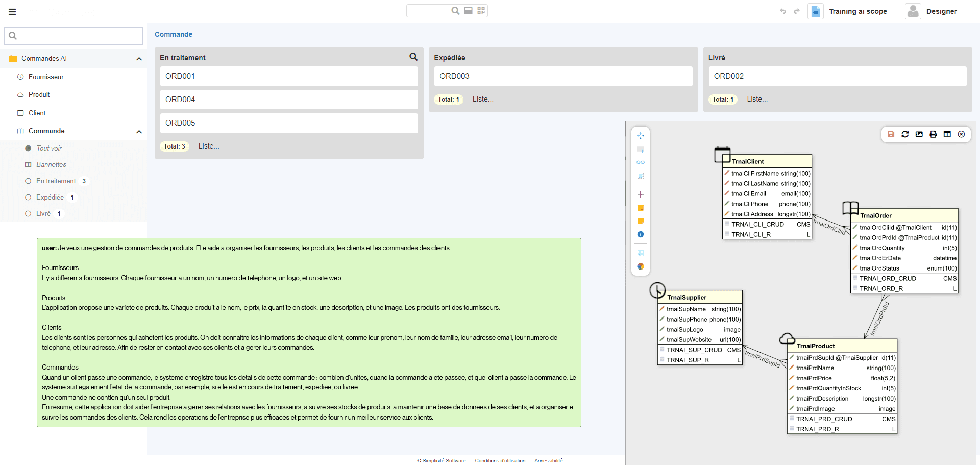Image resolution: width=980 pixels, height=465 pixels.
Task: Click the redo arrow in header
Action: point(796,11)
